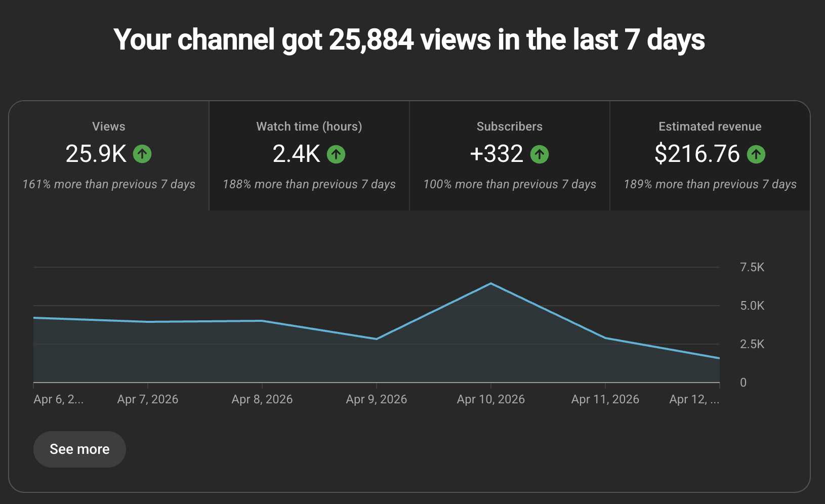Image resolution: width=825 pixels, height=504 pixels.
Task: Select the Estimated revenue metric card
Action: pyautogui.click(x=710, y=156)
